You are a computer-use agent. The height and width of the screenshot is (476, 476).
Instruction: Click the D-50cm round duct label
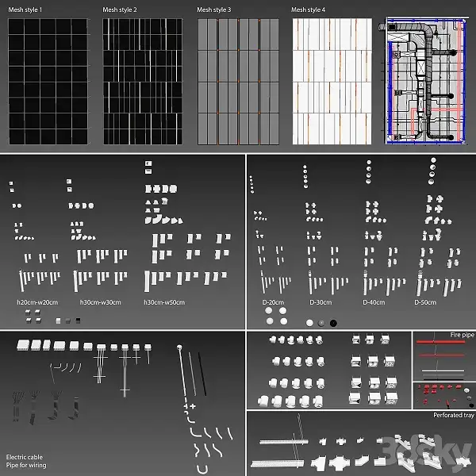(x=425, y=302)
